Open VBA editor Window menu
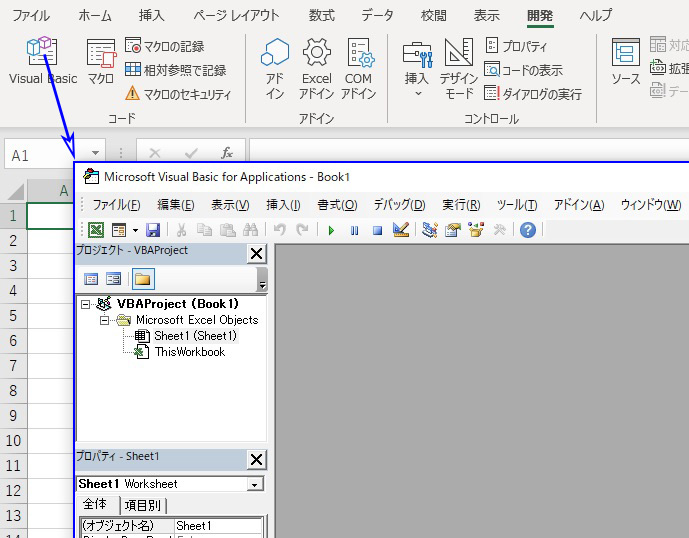Viewport: 689px width, 538px height. [x=651, y=205]
